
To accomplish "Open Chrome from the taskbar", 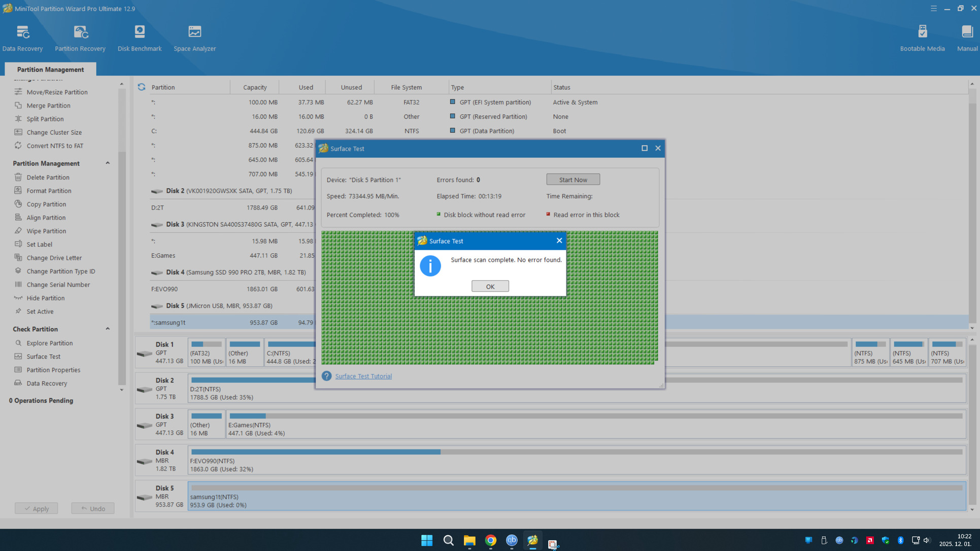I will pos(490,540).
